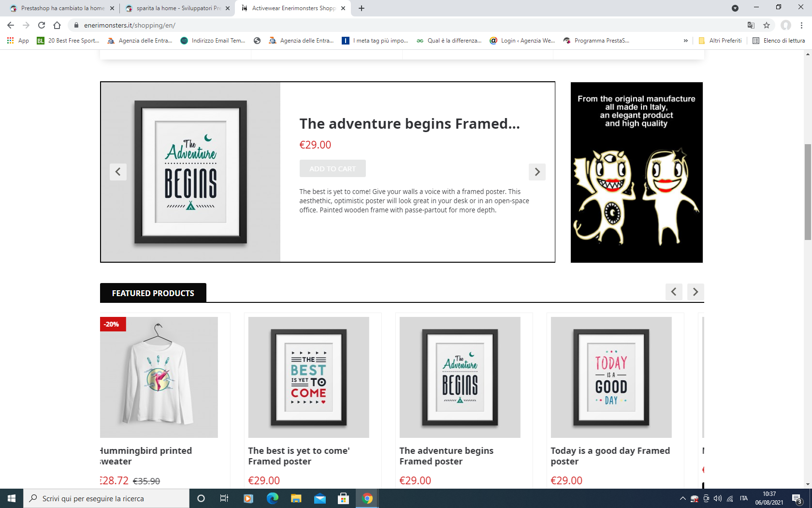Close the 'Prestashop ha cambiato la home' tab
The width and height of the screenshot is (812, 508).
pyautogui.click(x=112, y=8)
